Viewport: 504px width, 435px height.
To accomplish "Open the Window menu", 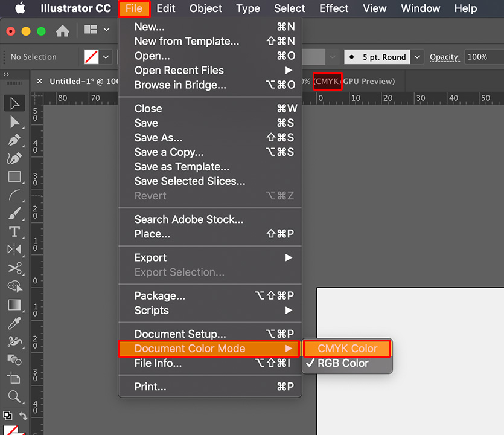I will click(421, 8).
